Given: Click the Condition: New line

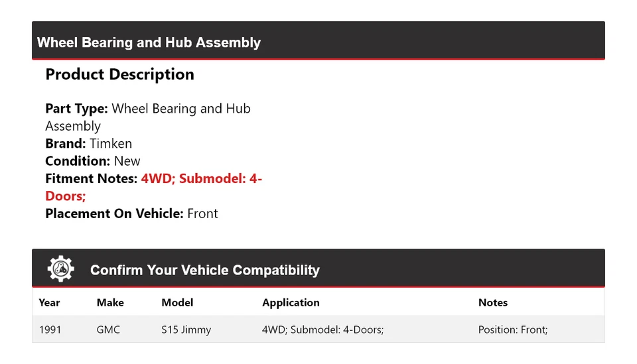Looking at the screenshot, I should pyautogui.click(x=93, y=161).
